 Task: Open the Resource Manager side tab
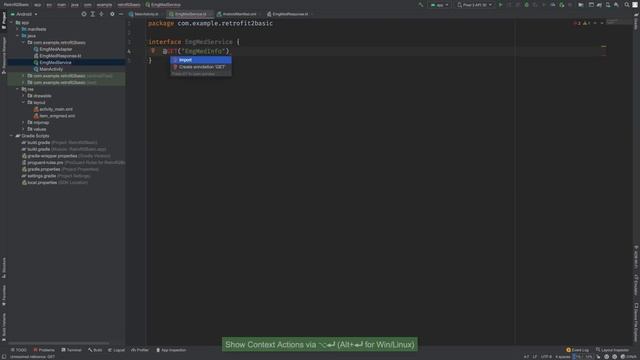(x=4, y=55)
